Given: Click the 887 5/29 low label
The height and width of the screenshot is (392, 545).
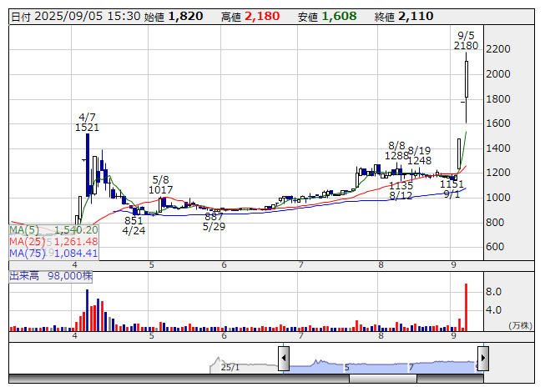Looking at the screenshot, I should click(x=214, y=222).
